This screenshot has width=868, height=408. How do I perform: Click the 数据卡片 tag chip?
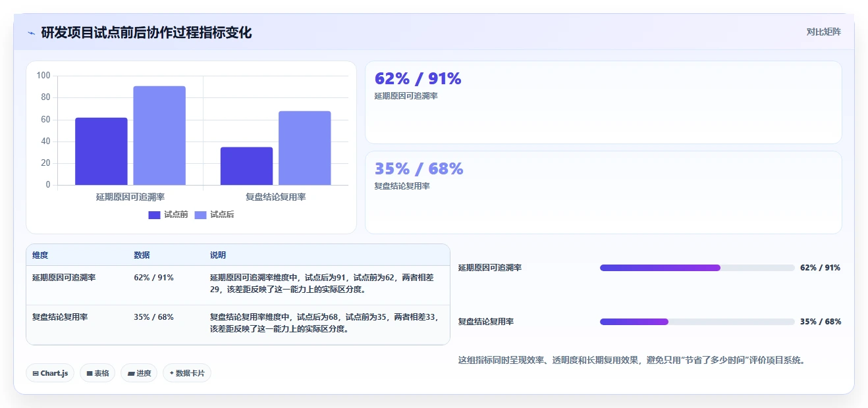187,373
